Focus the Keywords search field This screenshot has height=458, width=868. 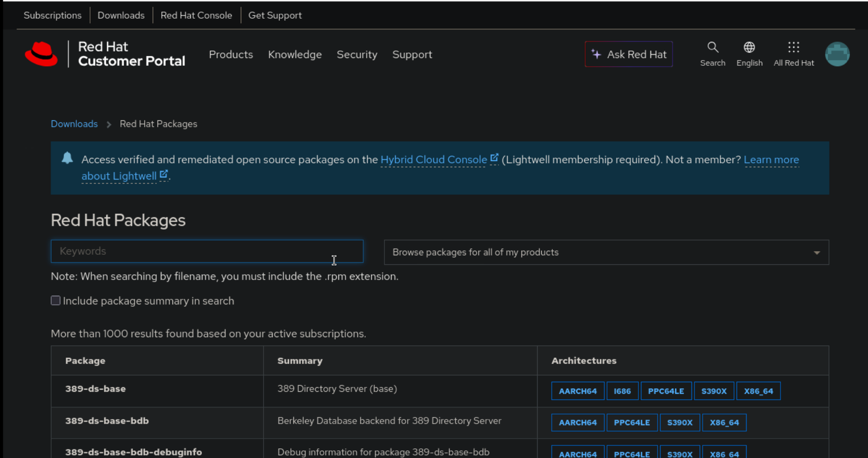(207, 251)
